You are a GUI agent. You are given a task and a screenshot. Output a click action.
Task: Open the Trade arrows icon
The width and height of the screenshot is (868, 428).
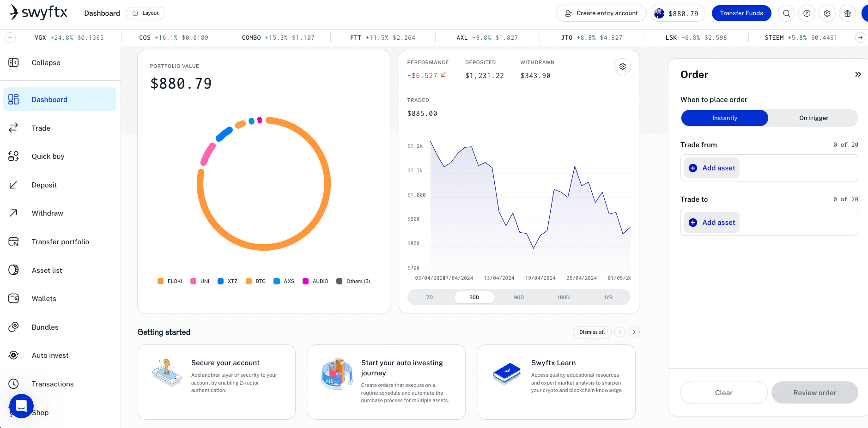click(x=13, y=128)
